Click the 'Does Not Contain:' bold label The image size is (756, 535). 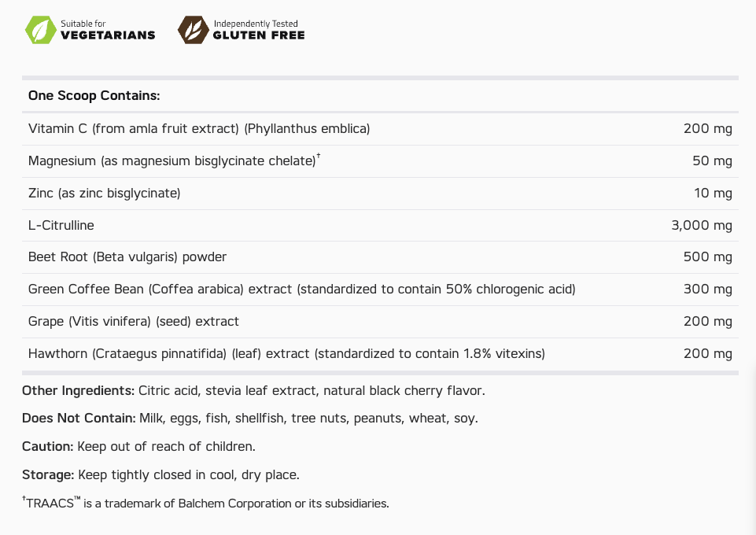pos(79,419)
